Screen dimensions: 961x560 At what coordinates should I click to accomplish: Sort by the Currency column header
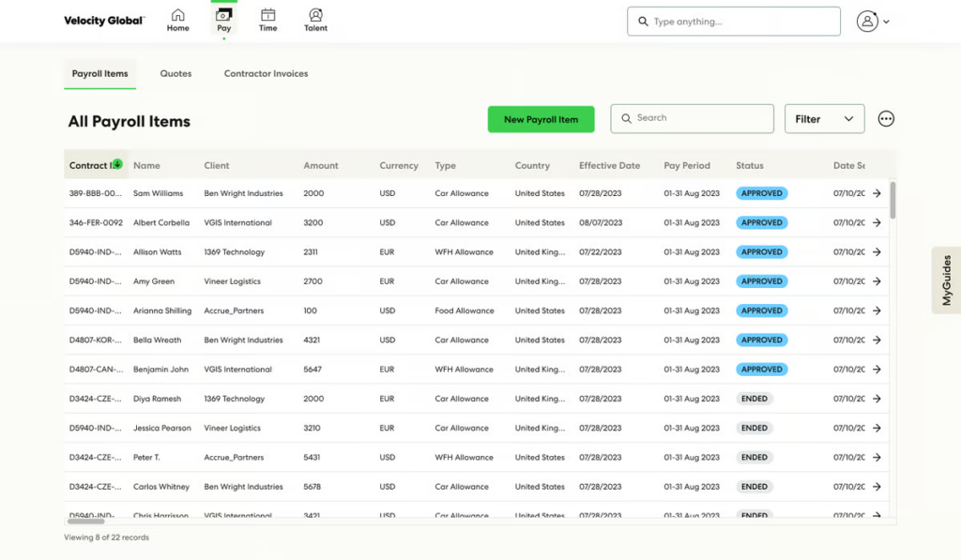398,165
